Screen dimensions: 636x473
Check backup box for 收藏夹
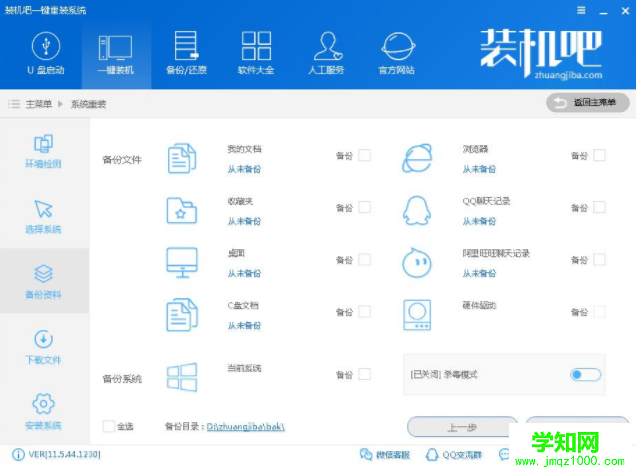(x=364, y=207)
